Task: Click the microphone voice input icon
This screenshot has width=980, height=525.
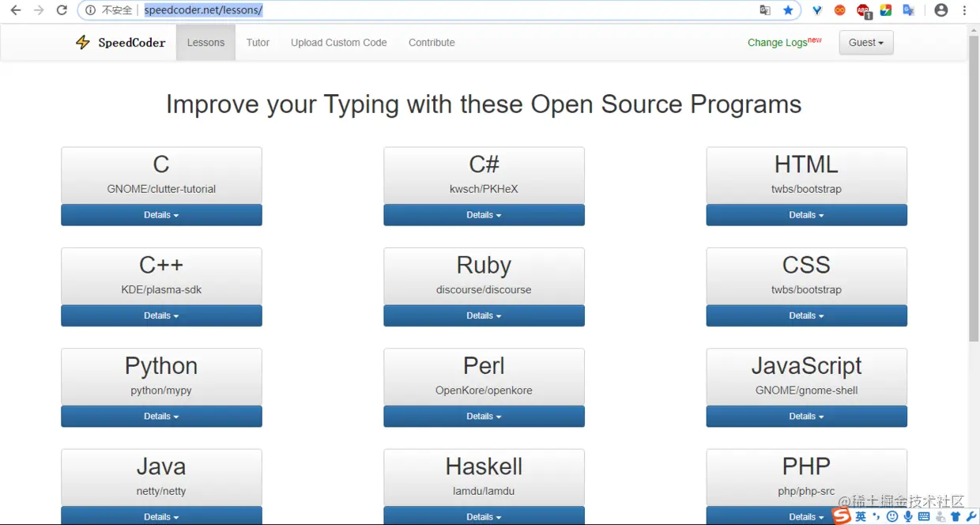Action: tap(908, 516)
